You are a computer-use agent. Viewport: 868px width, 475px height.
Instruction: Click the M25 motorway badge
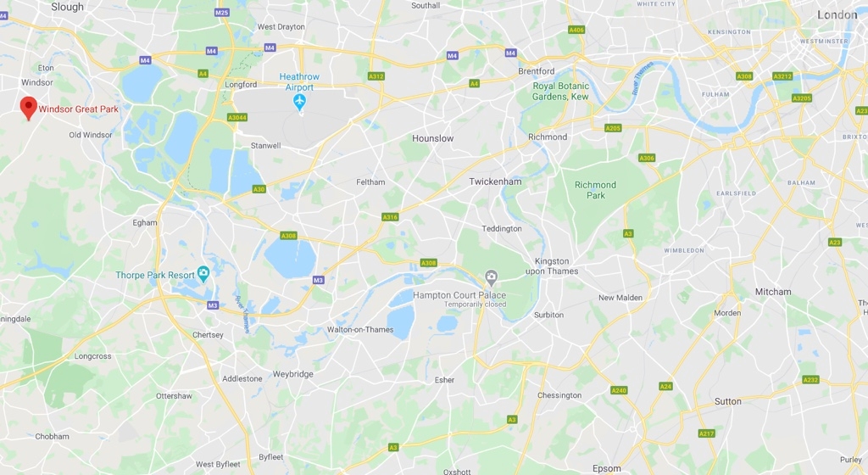[222, 12]
